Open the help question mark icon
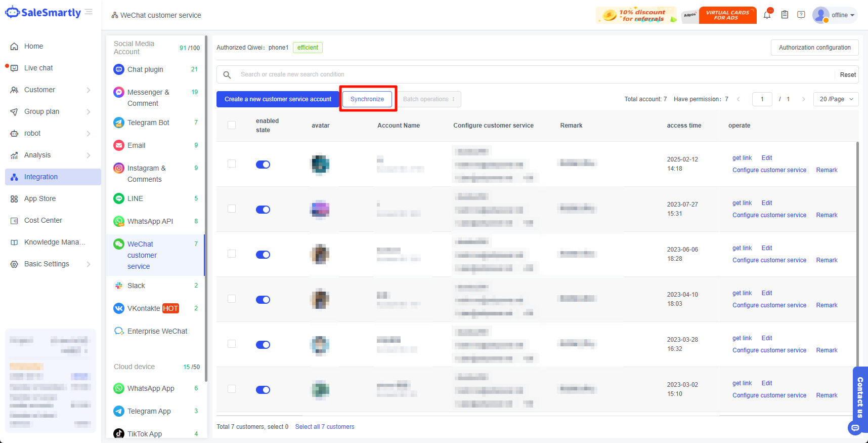Viewport: 868px width, 443px height. coord(801,15)
